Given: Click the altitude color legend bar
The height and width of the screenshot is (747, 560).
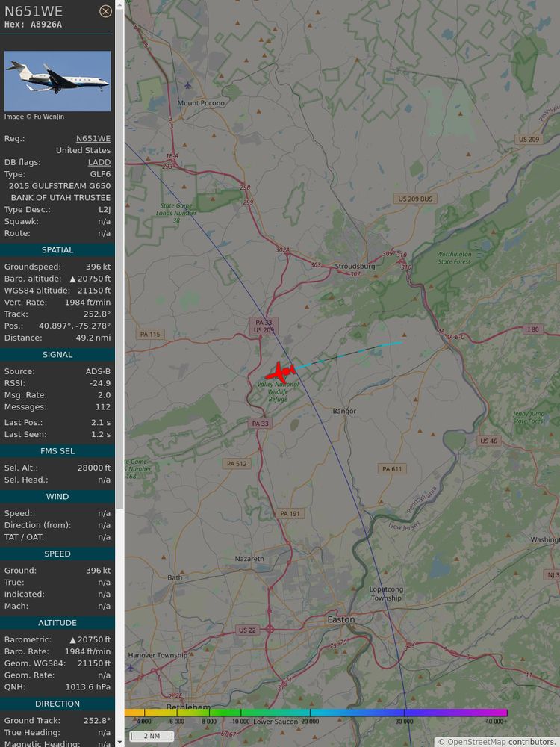Looking at the screenshot, I should tap(316, 713).
